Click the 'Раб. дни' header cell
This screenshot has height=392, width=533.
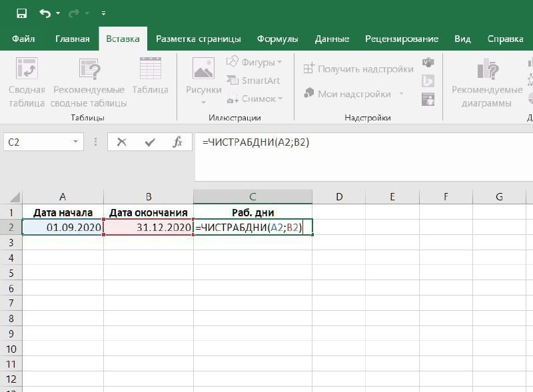253,213
